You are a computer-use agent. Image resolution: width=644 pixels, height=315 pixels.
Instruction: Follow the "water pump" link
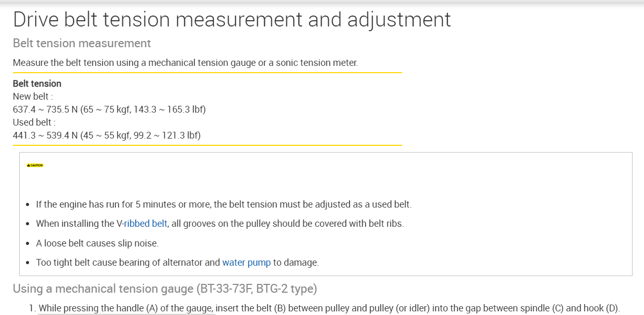pyautogui.click(x=246, y=263)
